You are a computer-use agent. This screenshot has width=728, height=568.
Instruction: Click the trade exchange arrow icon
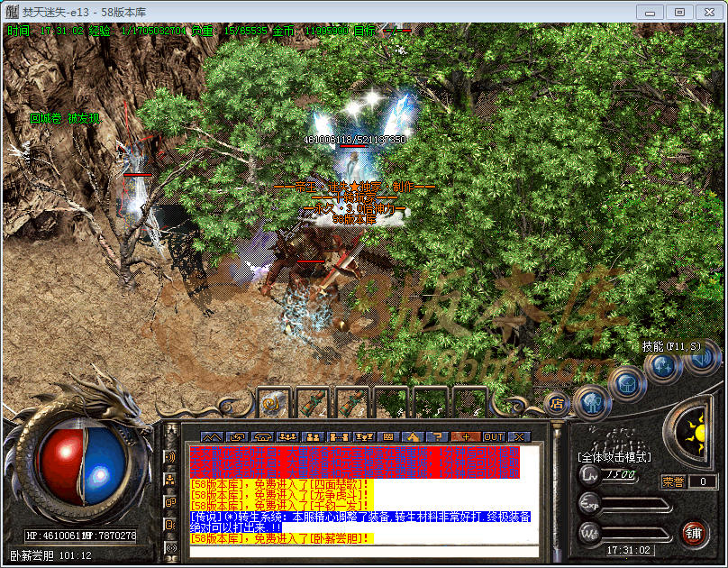(237, 437)
